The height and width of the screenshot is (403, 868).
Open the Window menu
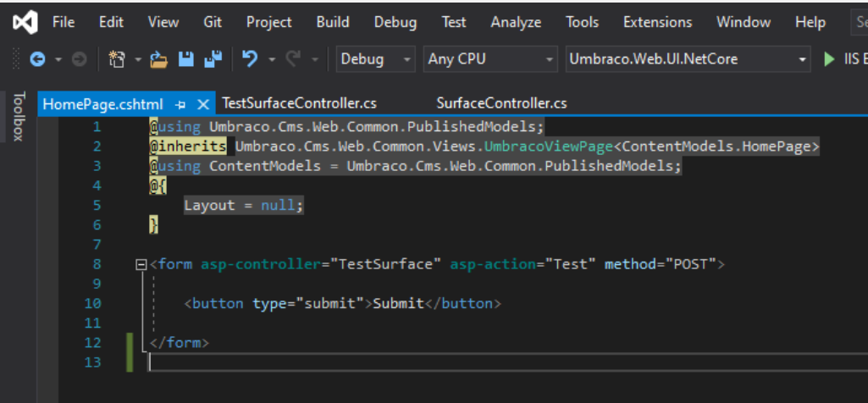pyautogui.click(x=744, y=23)
